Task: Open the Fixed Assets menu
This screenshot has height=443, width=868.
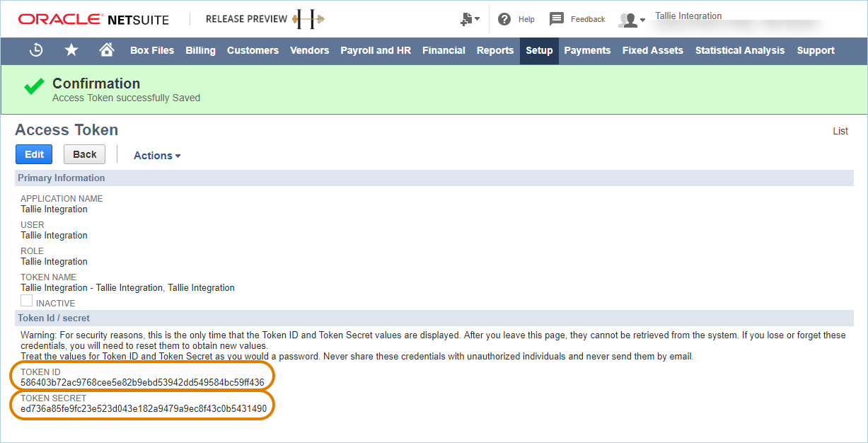Action: coord(653,50)
